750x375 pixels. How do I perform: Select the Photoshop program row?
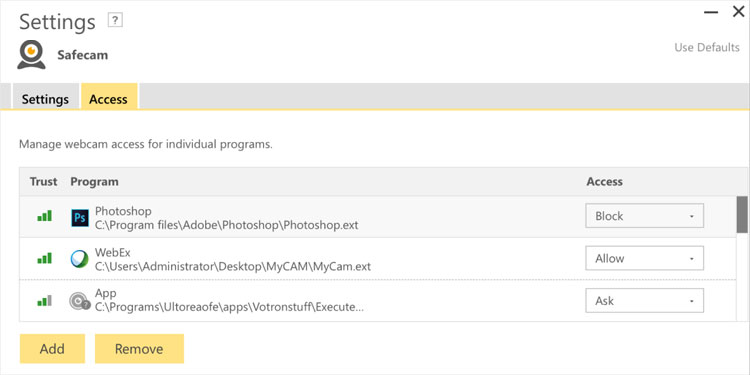378,217
